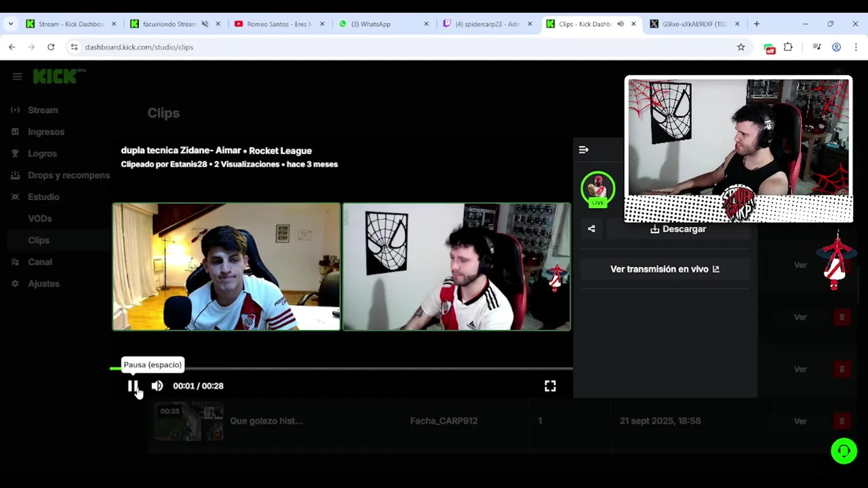Open Ajustes settings section
The width and height of the screenshot is (868, 488).
43,283
